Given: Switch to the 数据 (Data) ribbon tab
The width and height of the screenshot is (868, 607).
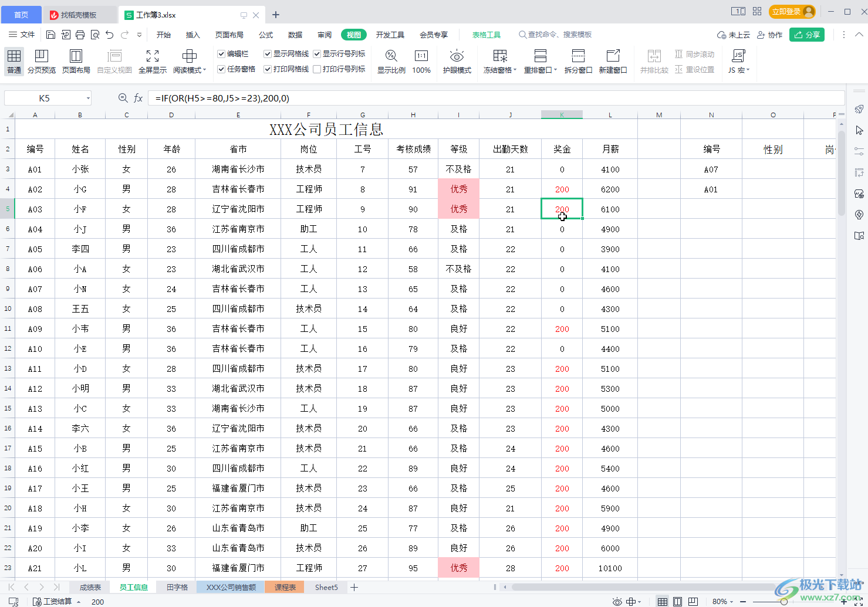Looking at the screenshot, I should click(295, 35).
